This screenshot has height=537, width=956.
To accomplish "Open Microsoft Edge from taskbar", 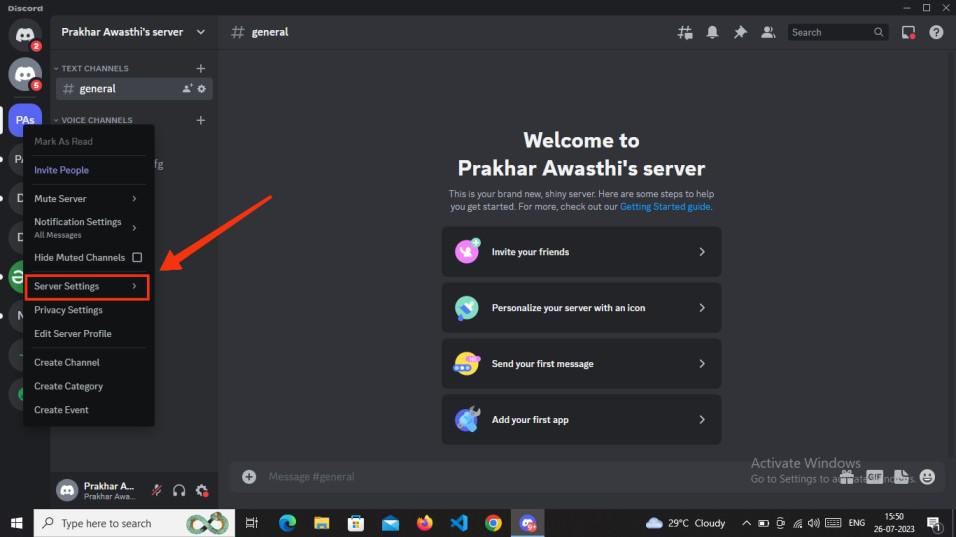I will (x=287, y=523).
